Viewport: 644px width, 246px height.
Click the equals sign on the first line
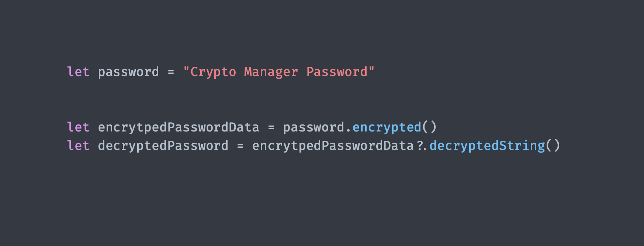(171, 72)
